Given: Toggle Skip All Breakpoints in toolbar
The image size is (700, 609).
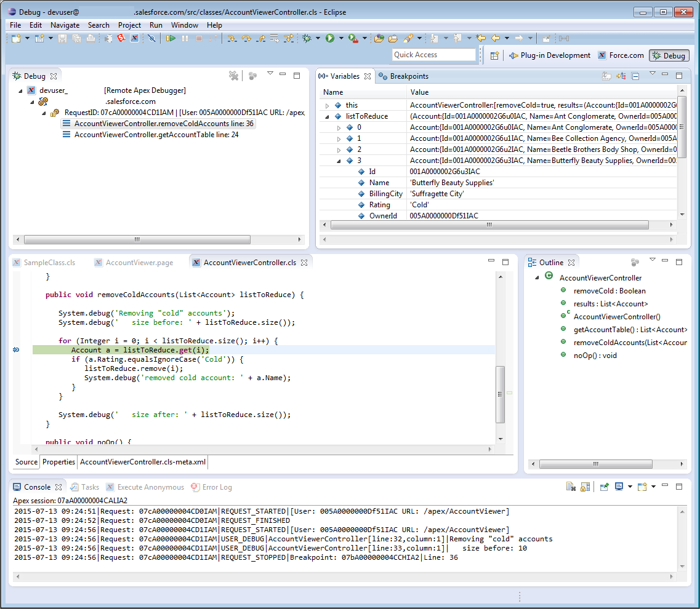Looking at the screenshot, I should [151, 38].
